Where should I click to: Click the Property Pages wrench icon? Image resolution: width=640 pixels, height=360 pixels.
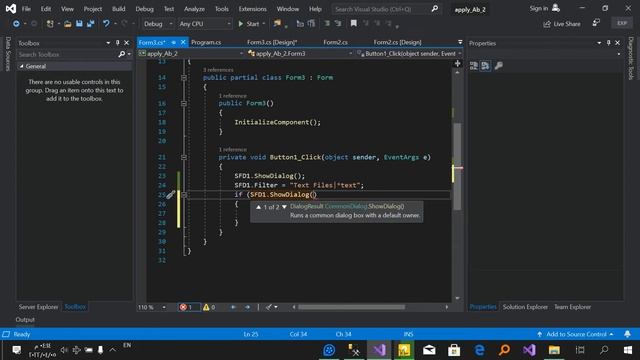point(499,66)
